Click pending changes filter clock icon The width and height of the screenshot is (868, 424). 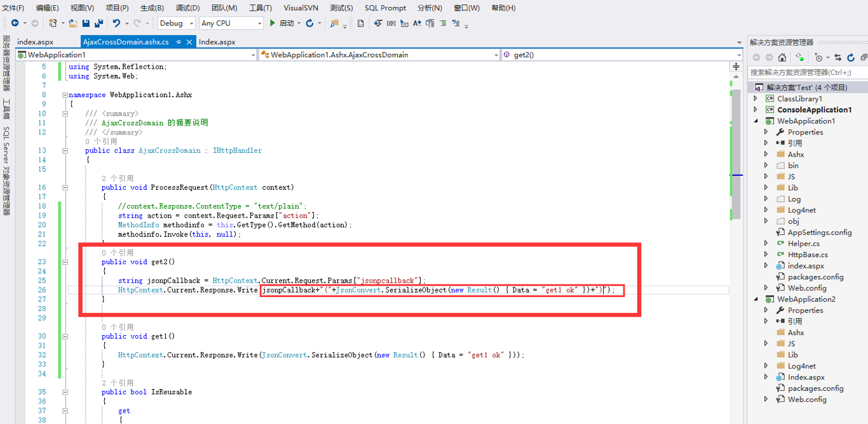[x=818, y=57]
